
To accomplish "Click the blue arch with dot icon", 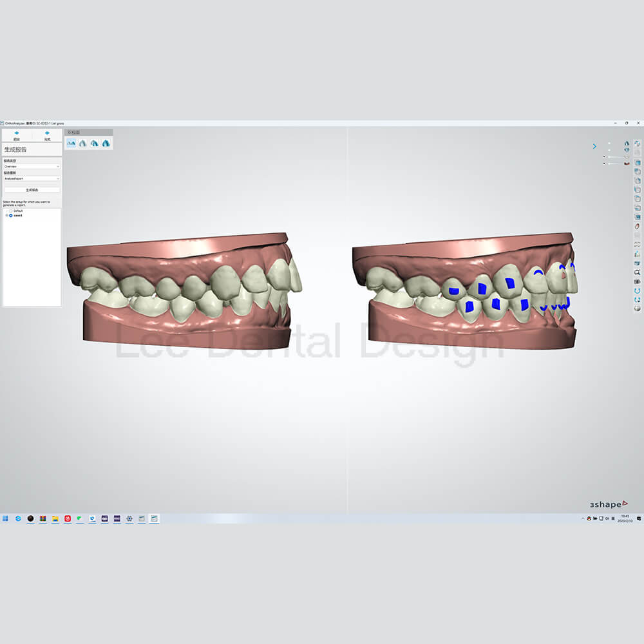I will [637, 300].
